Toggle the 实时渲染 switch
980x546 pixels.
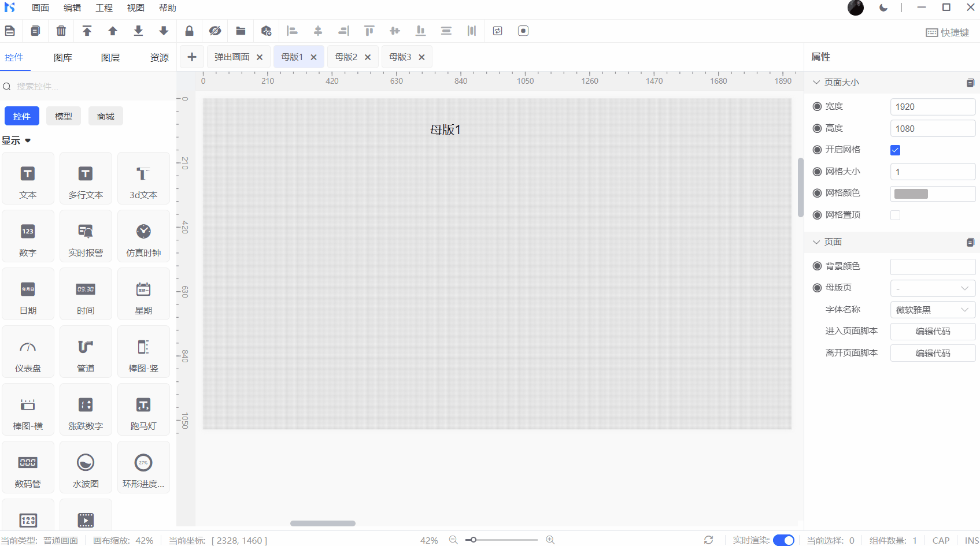(783, 540)
